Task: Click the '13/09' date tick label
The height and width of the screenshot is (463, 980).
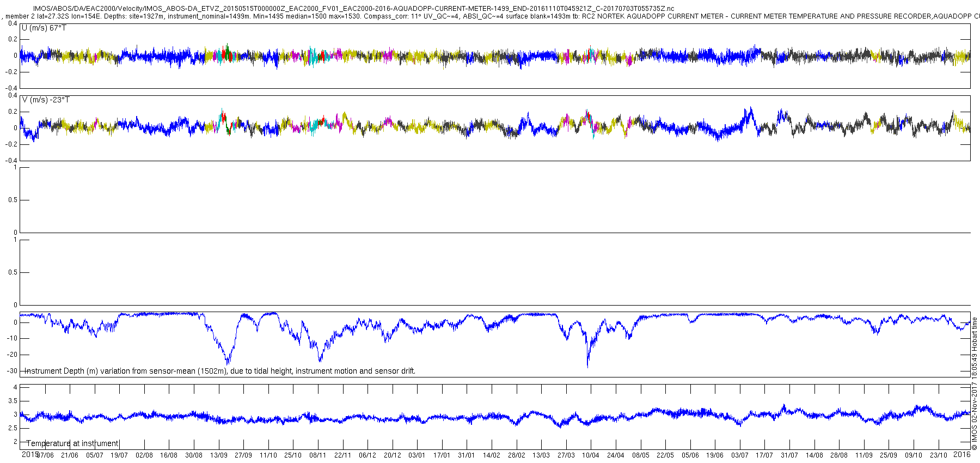Action: tap(219, 455)
